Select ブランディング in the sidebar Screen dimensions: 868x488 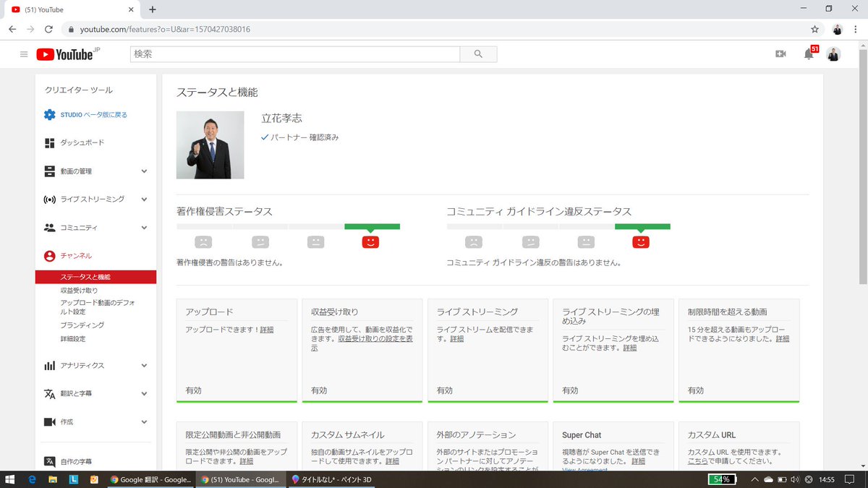(82, 325)
